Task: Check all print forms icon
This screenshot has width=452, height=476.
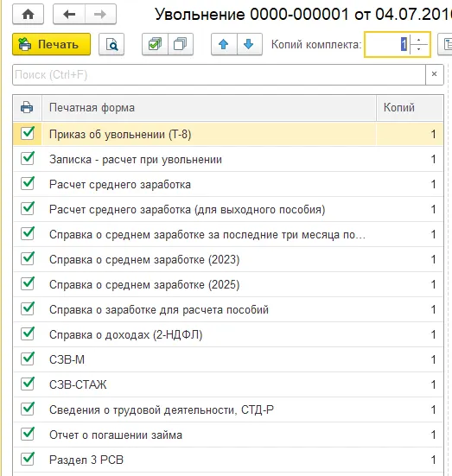Action: (155, 44)
